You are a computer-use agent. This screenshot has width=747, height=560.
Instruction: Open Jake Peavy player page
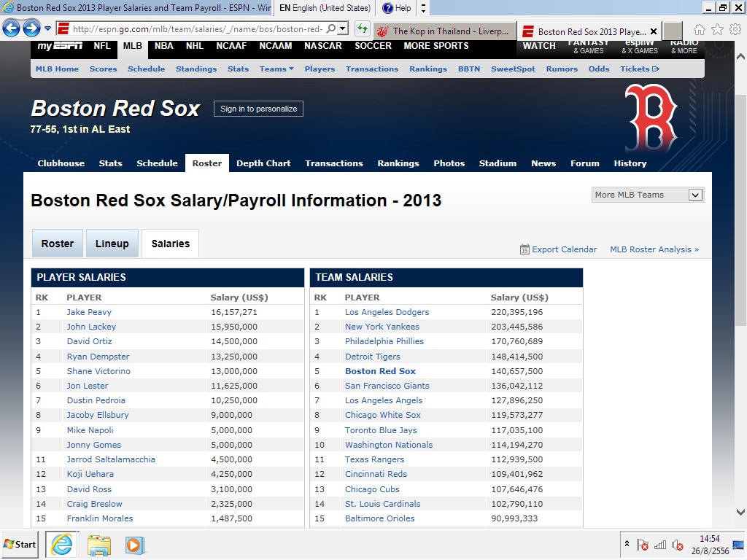pyautogui.click(x=89, y=312)
